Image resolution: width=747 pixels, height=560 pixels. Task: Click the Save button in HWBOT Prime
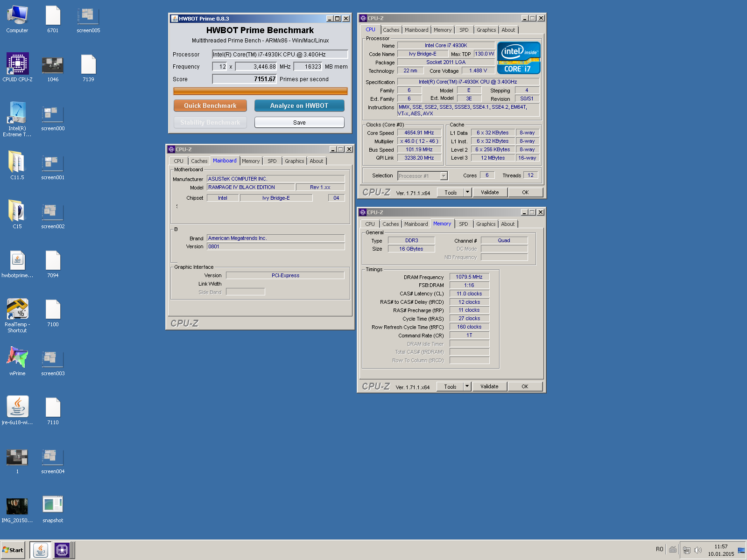299,122
